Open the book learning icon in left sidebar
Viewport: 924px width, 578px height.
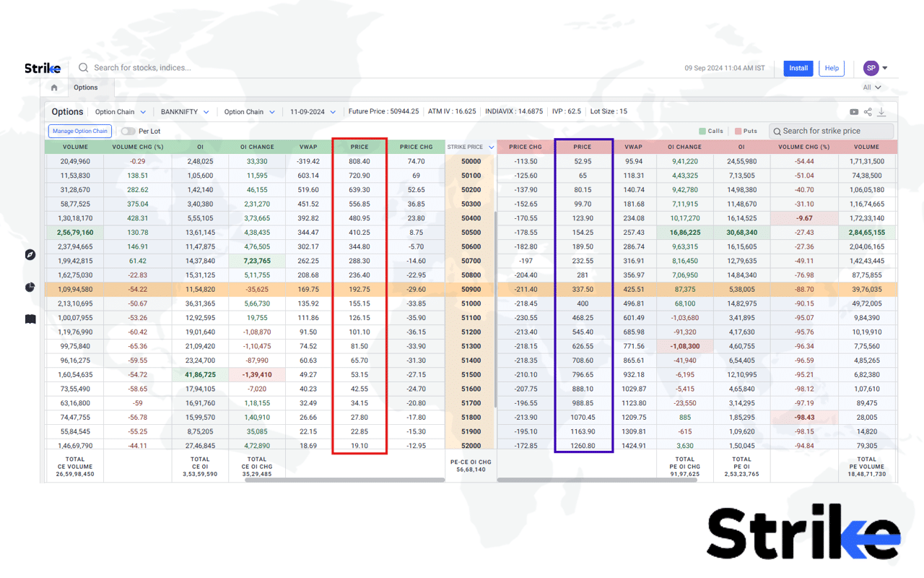coord(30,319)
